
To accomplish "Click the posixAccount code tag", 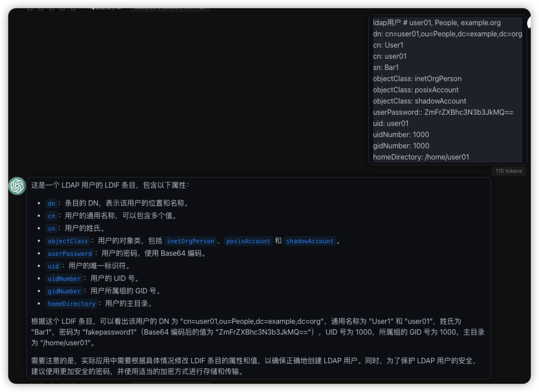I will point(248,241).
